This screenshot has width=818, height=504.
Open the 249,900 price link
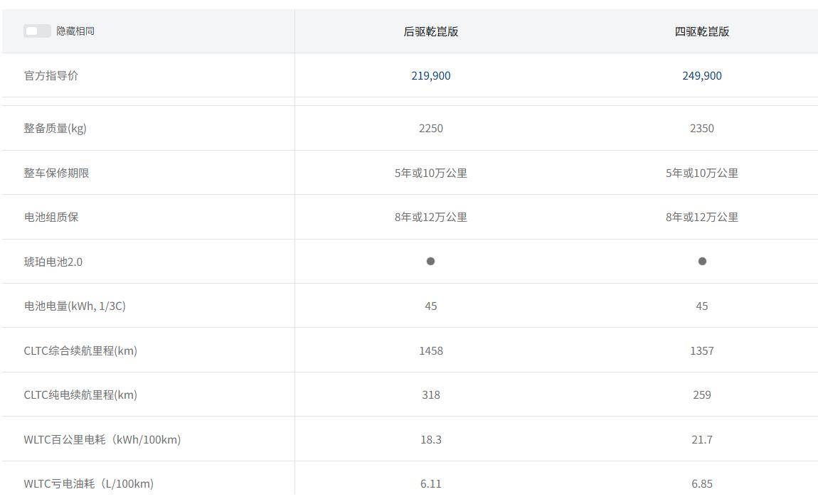pyautogui.click(x=701, y=76)
